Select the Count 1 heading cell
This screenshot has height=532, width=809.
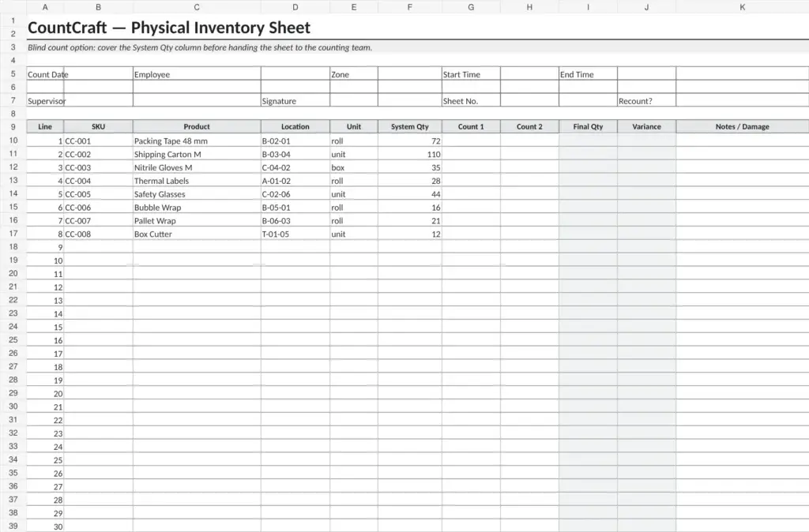coord(471,126)
